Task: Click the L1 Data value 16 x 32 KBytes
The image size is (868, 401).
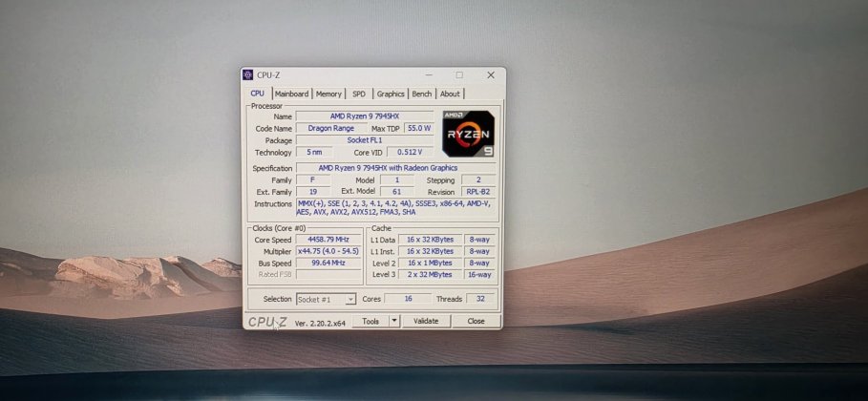Action: [430, 240]
